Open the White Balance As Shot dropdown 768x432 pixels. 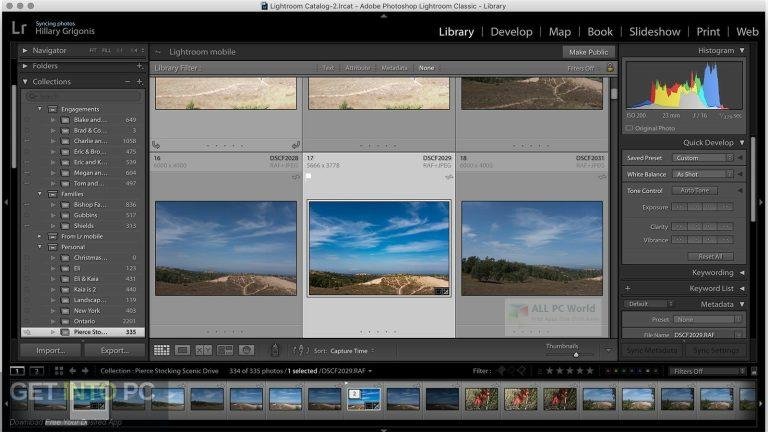pyautogui.click(x=702, y=174)
